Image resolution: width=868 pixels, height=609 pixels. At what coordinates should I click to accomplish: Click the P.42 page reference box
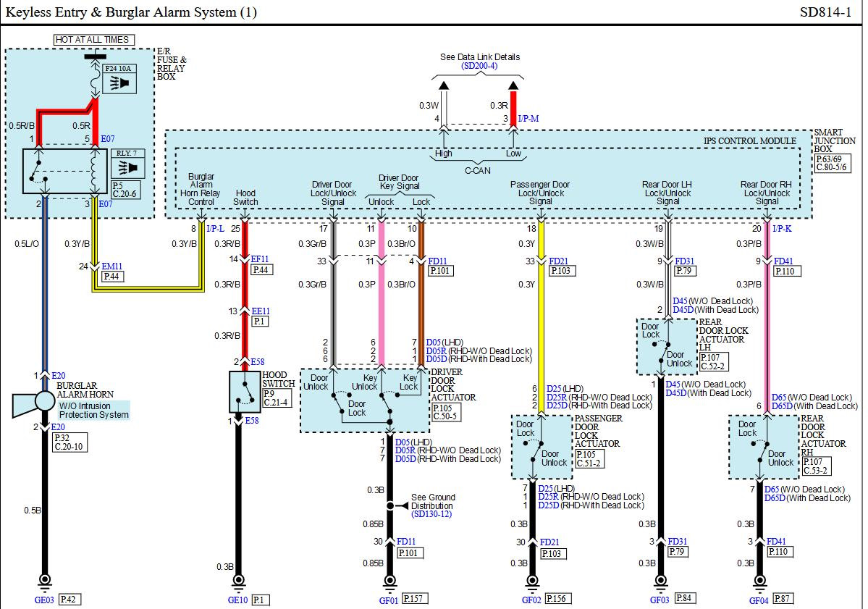coord(69,599)
